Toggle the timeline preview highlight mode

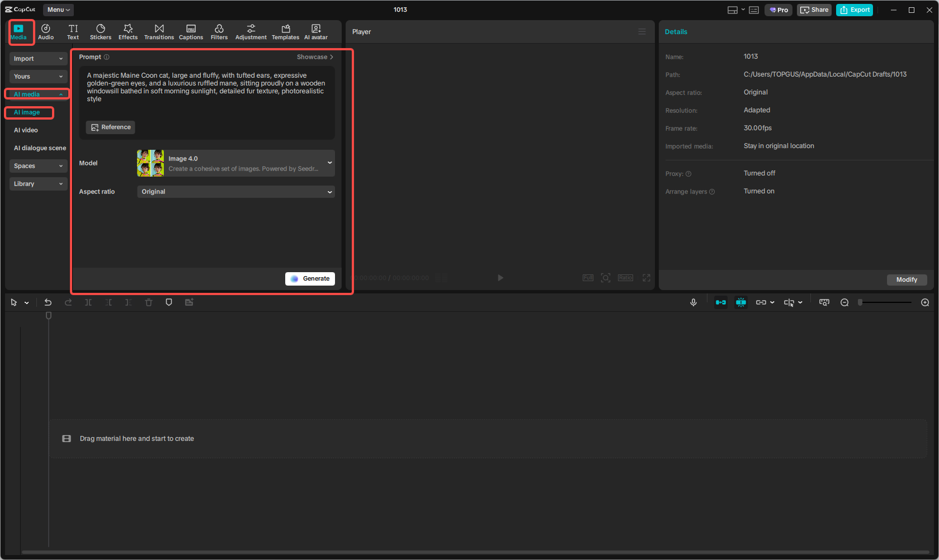coord(741,302)
